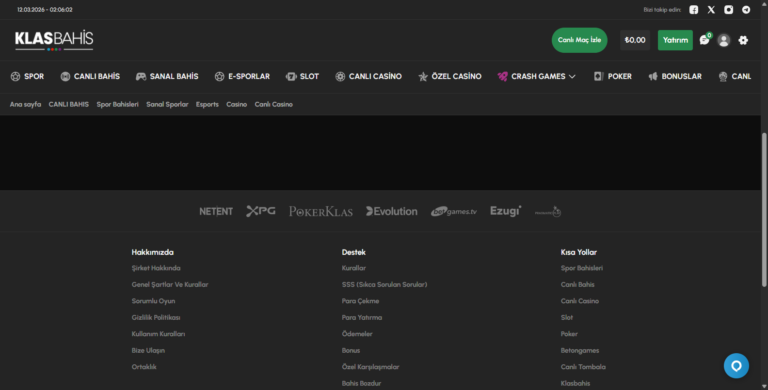Open the Esports link in sub-navigation
Screen dimensions: 768x390
pyautogui.click(x=207, y=104)
